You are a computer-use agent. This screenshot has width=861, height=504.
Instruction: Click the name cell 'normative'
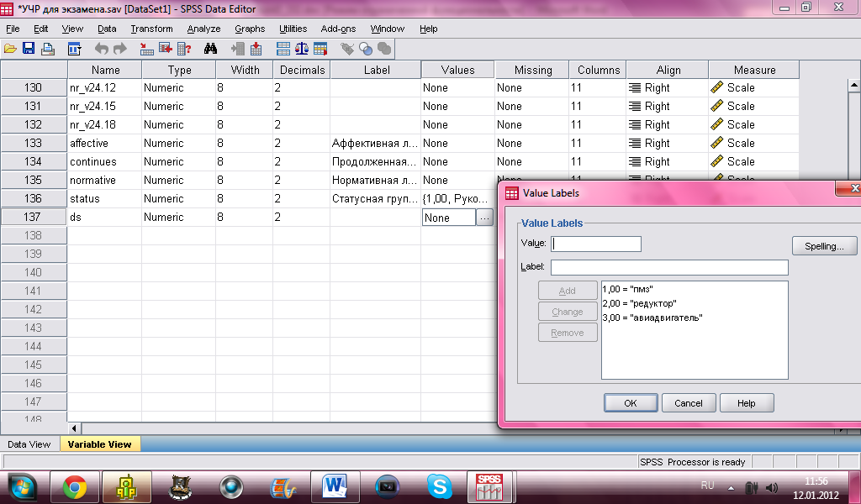(x=105, y=180)
